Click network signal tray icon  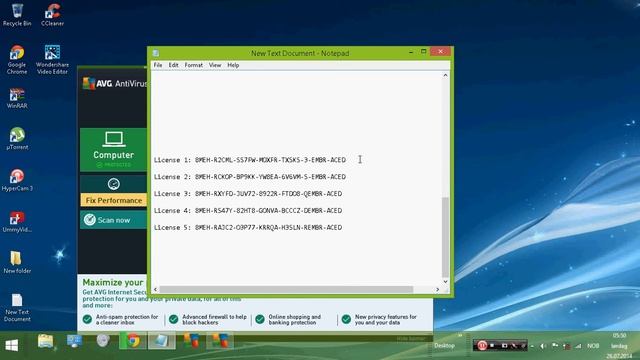tap(578, 346)
